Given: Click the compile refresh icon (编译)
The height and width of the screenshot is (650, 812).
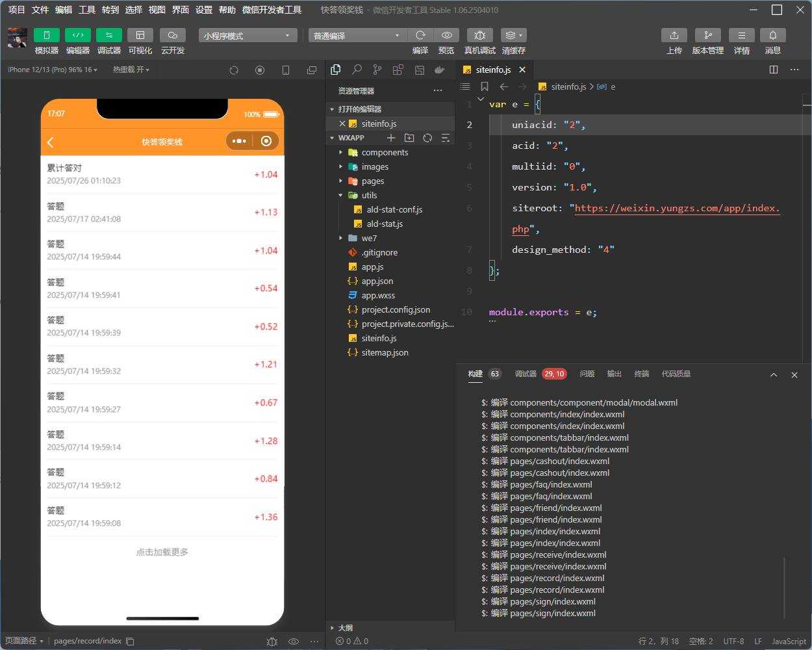Looking at the screenshot, I should [x=420, y=35].
